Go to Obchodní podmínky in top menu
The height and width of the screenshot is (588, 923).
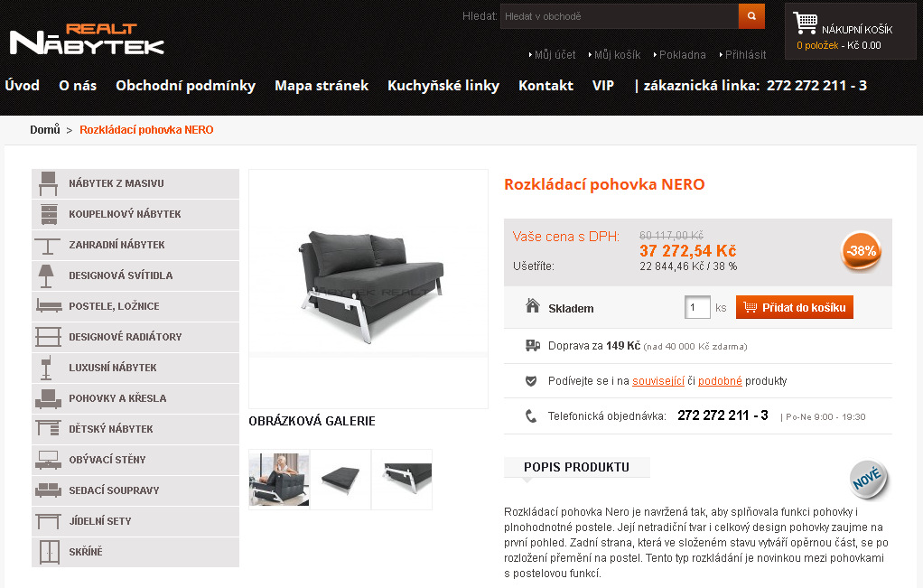185,85
